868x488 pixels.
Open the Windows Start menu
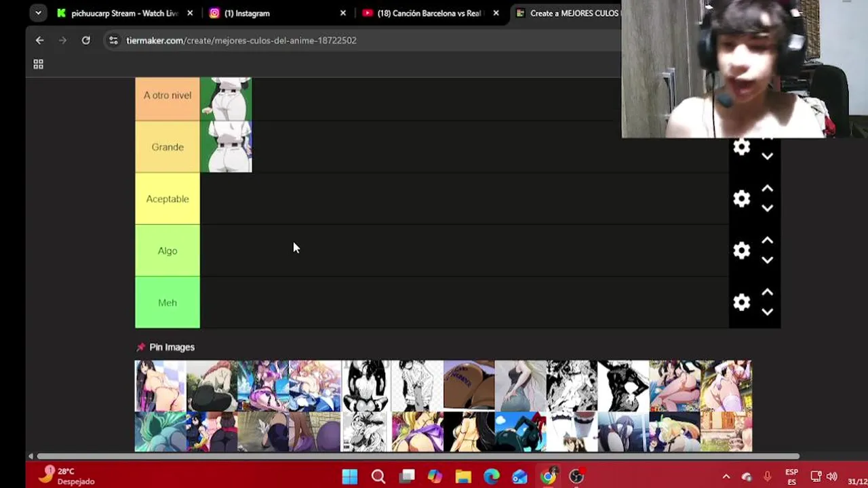click(x=350, y=476)
